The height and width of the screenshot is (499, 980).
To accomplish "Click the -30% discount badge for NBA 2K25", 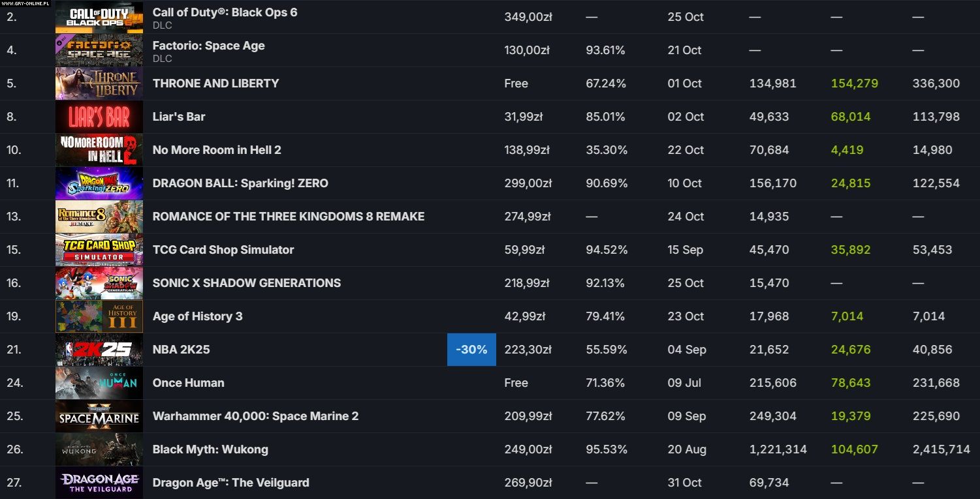I will click(471, 350).
